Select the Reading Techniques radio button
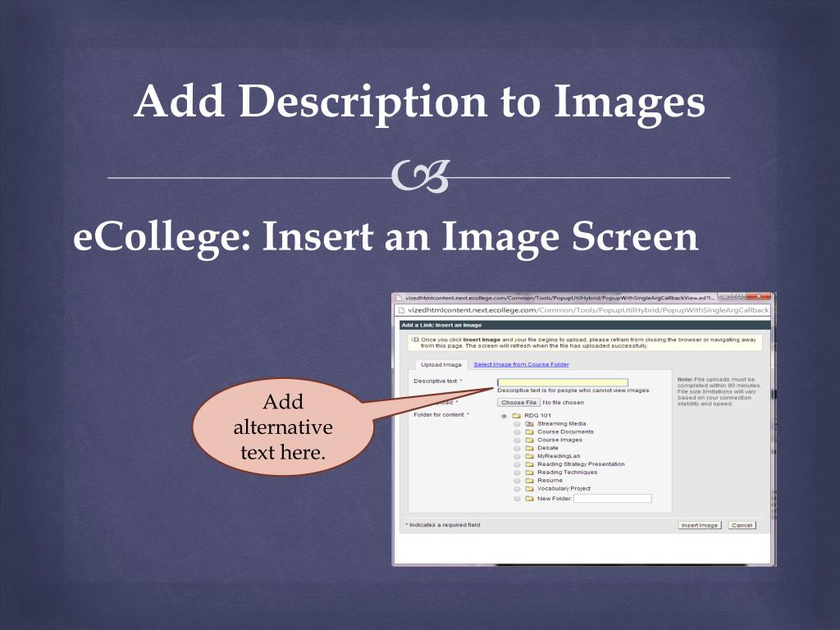The width and height of the screenshot is (840, 630). [x=517, y=472]
